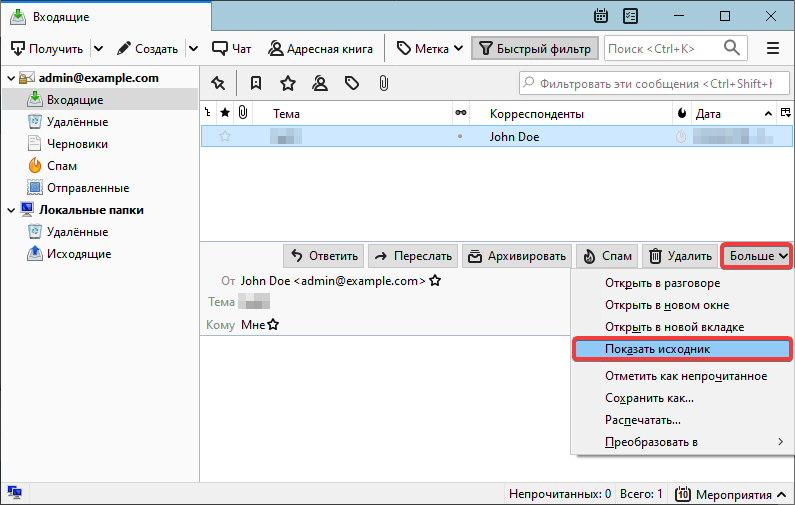Open the calendar icon in title bar
The image size is (795, 505).
pos(601,16)
